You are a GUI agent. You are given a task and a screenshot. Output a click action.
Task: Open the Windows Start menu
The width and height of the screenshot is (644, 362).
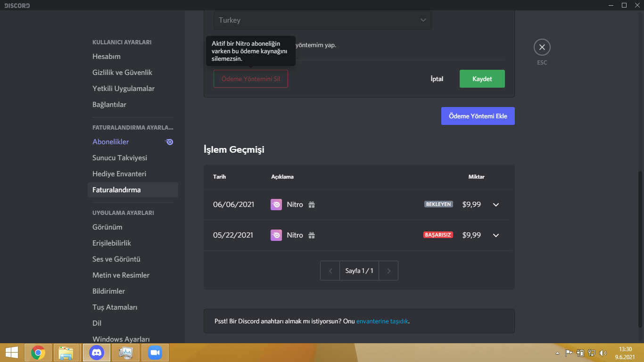[x=11, y=353]
